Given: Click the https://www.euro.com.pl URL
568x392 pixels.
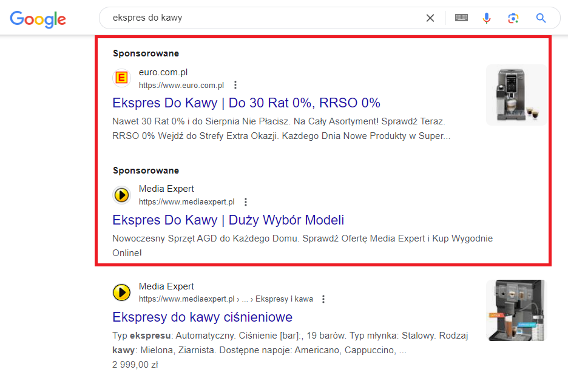Looking at the screenshot, I should click(x=181, y=85).
